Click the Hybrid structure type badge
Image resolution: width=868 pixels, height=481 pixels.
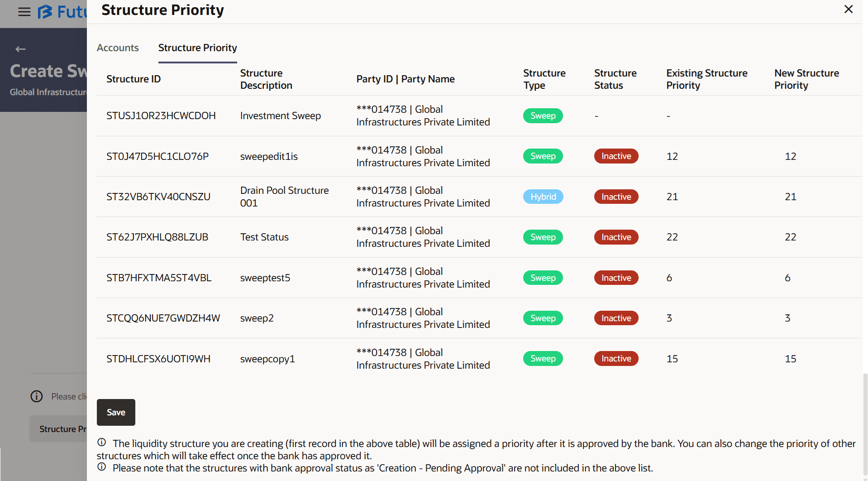[543, 197]
